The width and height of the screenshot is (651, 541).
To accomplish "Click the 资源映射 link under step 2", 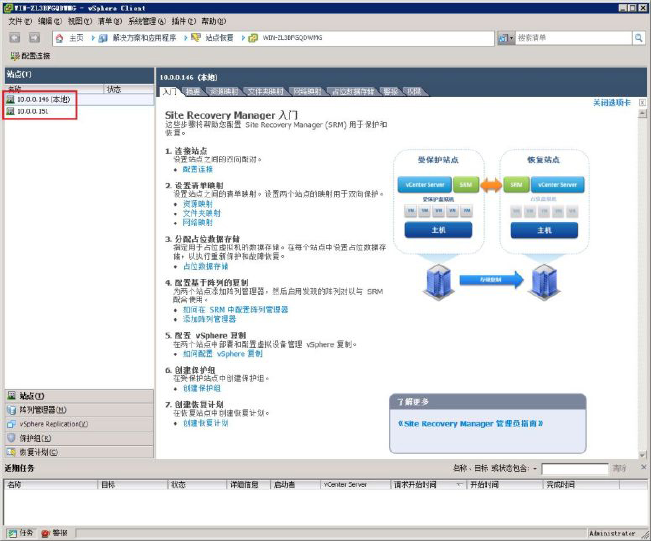I will tap(198, 204).
